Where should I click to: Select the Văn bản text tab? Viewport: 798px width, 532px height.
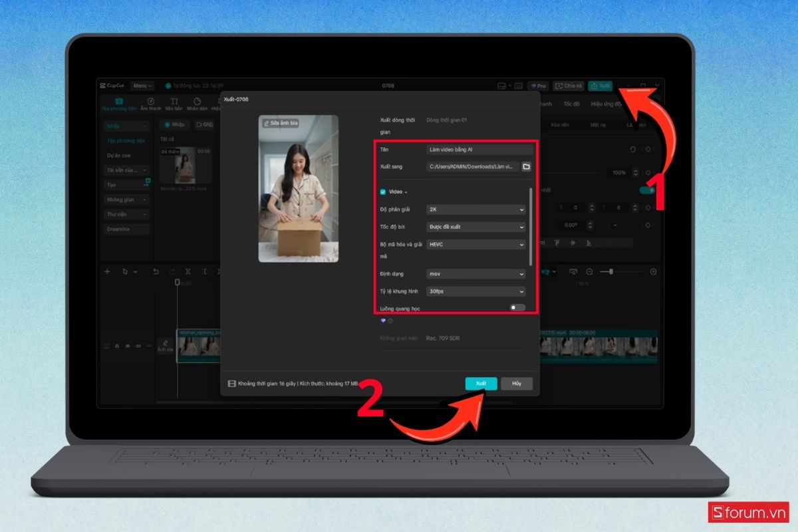click(x=174, y=104)
